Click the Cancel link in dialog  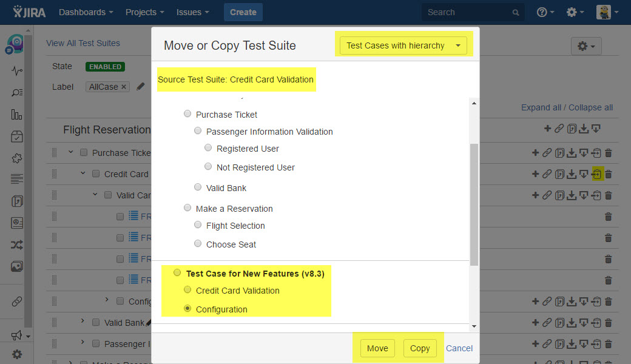click(459, 348)
